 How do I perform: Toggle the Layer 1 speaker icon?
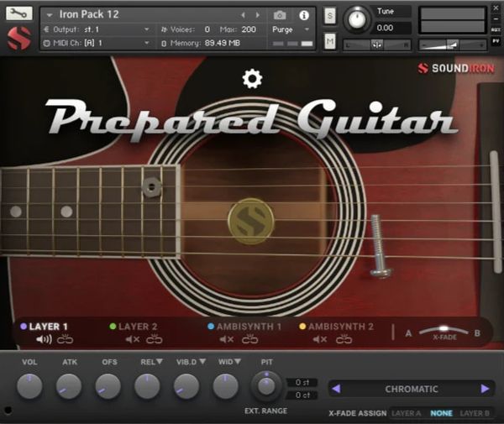[x=44, y=339]
